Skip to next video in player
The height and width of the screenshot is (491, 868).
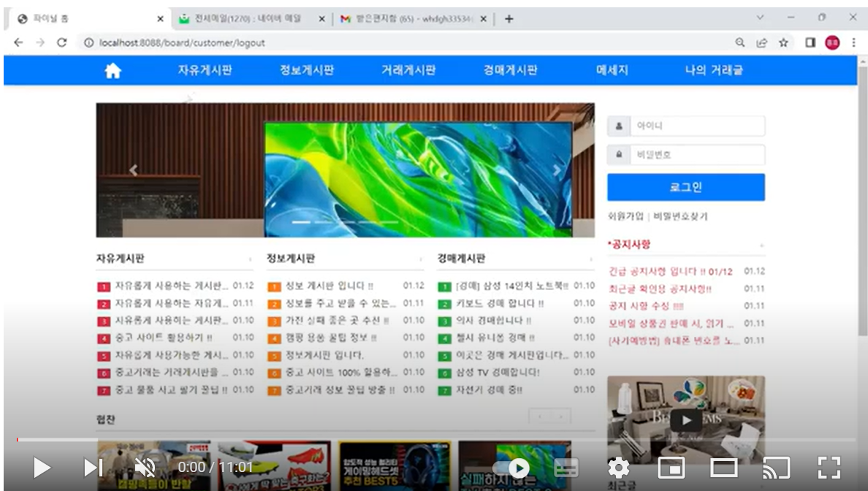pyautogui.click(x=93, y=468)
